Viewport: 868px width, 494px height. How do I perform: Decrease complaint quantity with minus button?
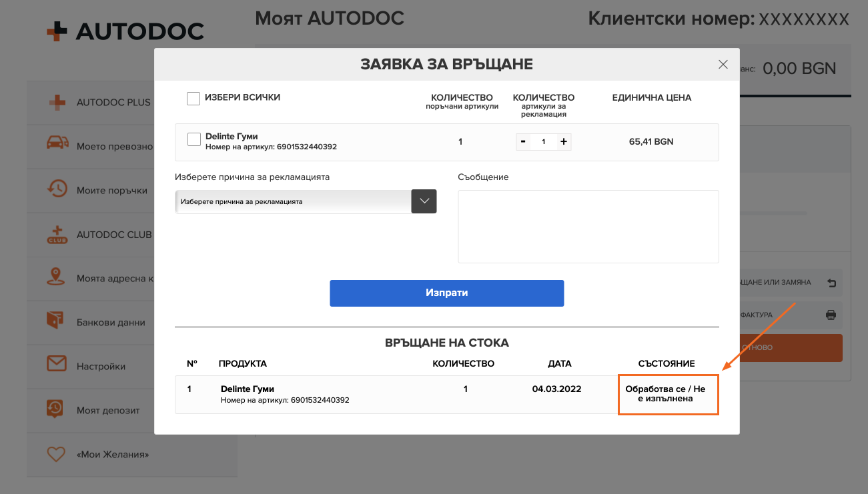(523, 141)
